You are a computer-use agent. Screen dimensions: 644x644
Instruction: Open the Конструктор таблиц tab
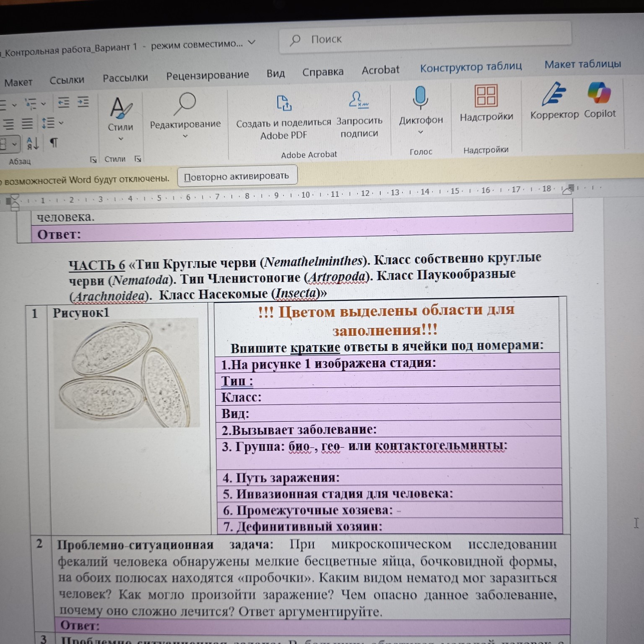[x=471, y=67]
